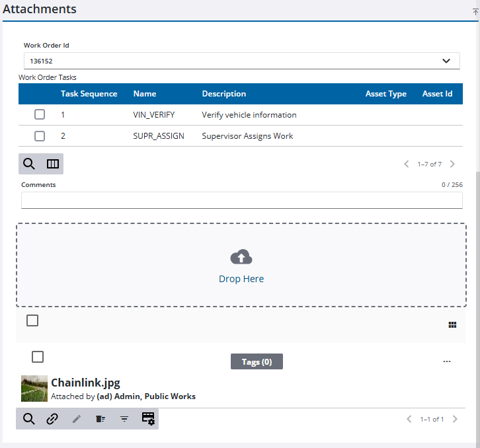Click the Drop Here upload link
This screenshot has height=448, width=480.
(241, 279)
